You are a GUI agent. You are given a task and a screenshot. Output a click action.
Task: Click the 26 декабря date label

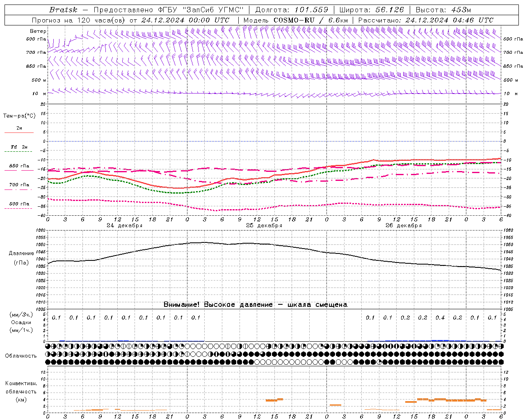[x=404, y=226]
